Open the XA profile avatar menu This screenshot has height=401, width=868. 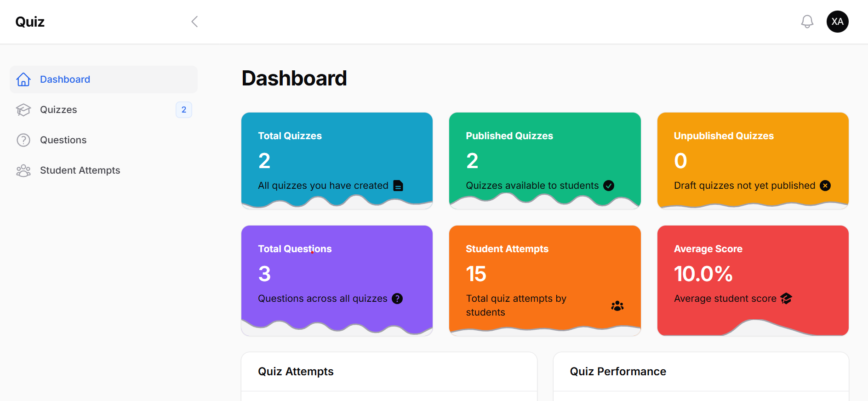(x=837, y=21)
